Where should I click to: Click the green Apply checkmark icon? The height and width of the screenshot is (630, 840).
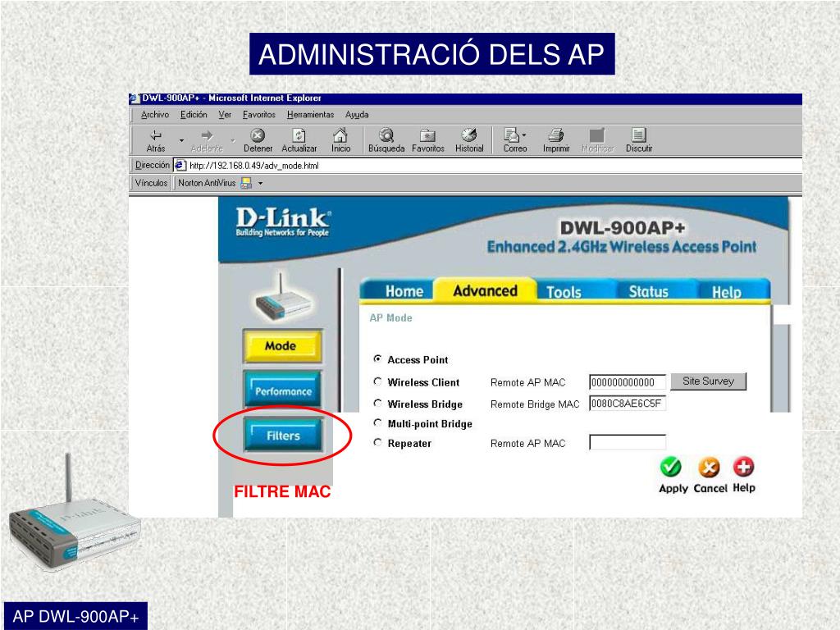click(670, 467)
